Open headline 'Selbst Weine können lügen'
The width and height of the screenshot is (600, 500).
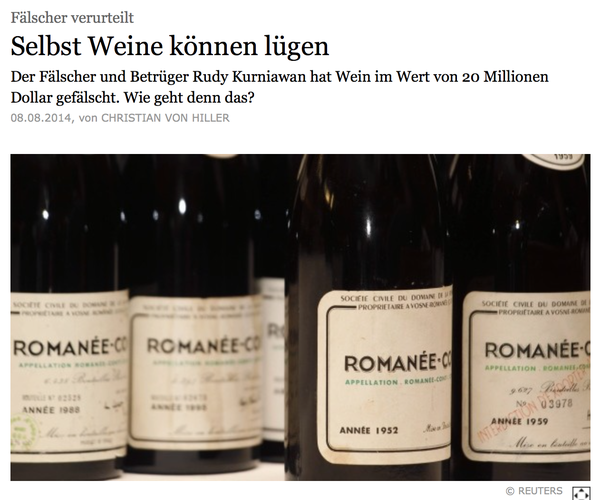coord(170,46)
